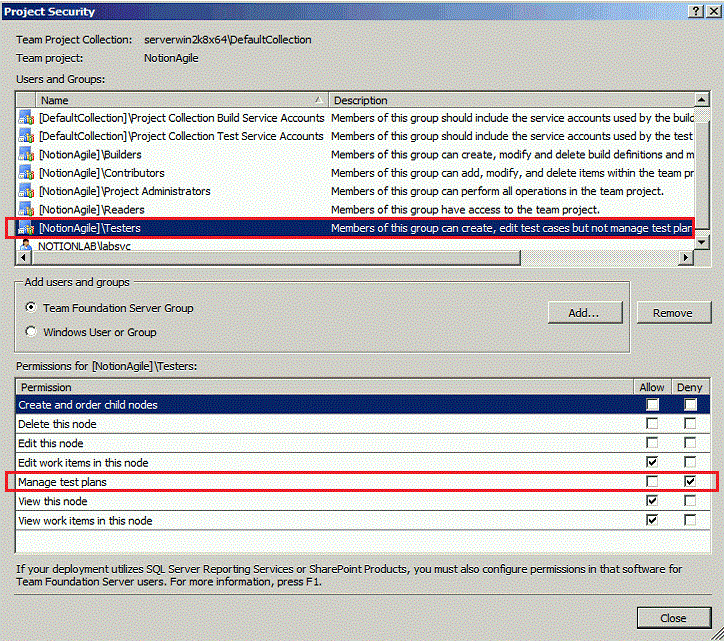Uncheck Allow for View this node
The width and height of the screenshot is (724, 641).
coord(652,501)
